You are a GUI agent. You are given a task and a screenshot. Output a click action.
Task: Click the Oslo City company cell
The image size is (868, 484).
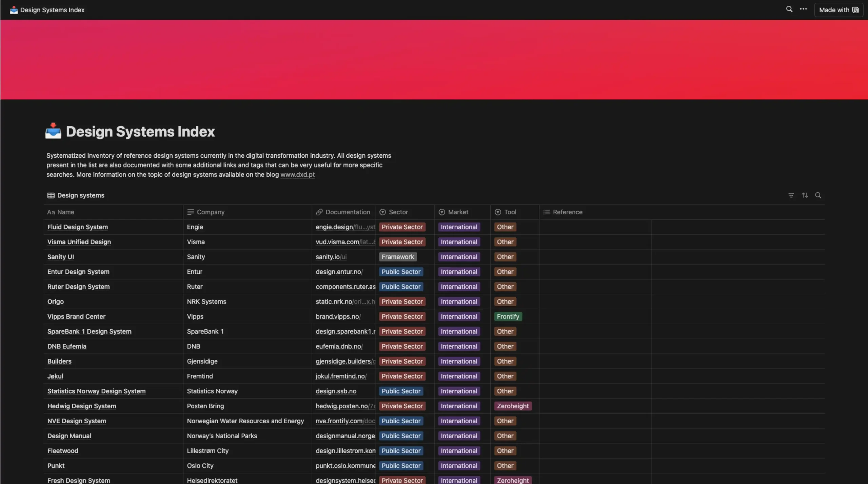pyautogui.click(x=248, y=466)
